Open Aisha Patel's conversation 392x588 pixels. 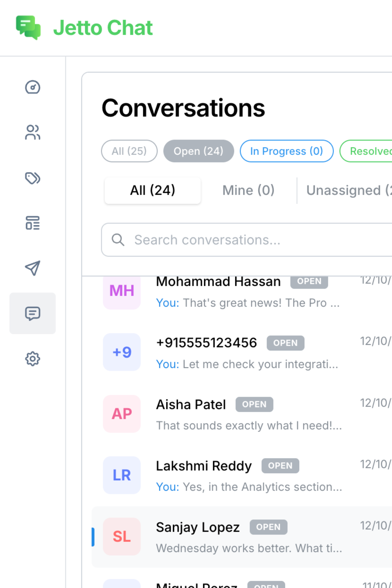[248, 414]
